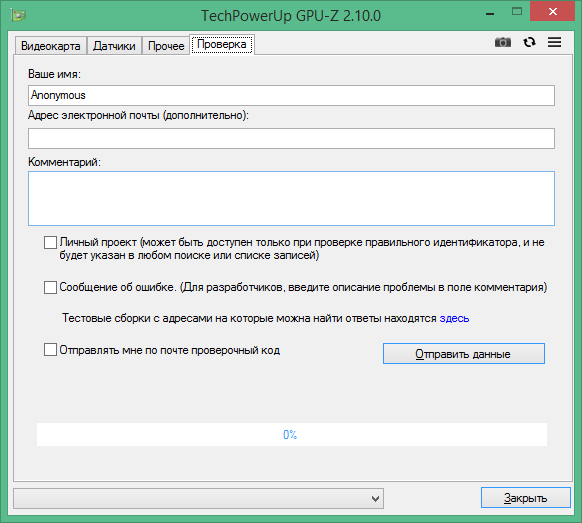Image resolution: width=582 pixels, height=523 pixels.
Task: Expand the GPU selection dropdown at bottom
Action: point(199,499)
